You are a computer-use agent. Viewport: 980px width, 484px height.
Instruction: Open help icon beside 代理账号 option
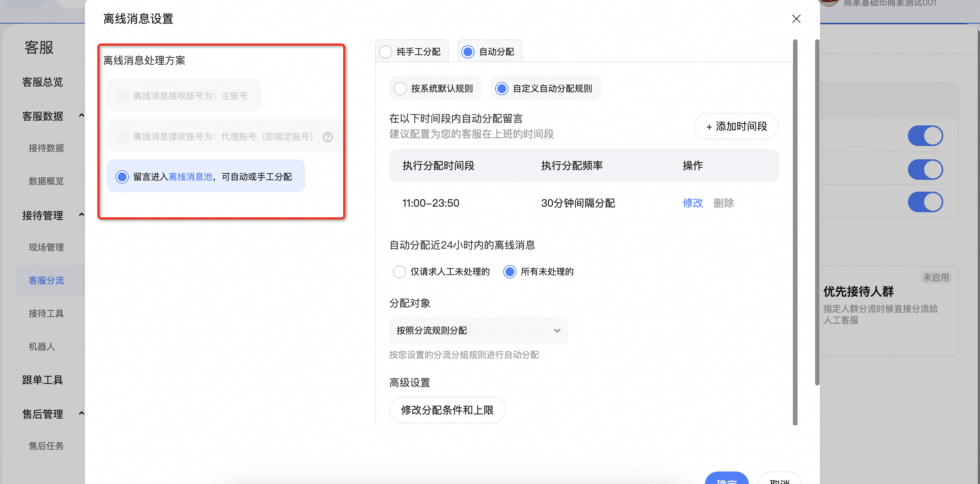point(327,137)
